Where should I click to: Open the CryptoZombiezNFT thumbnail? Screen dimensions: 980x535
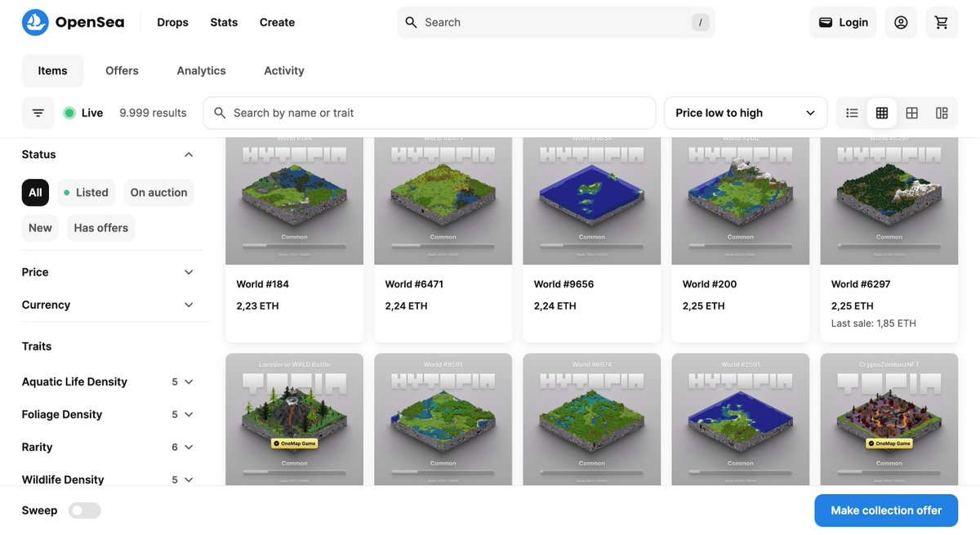click(889, 420)
